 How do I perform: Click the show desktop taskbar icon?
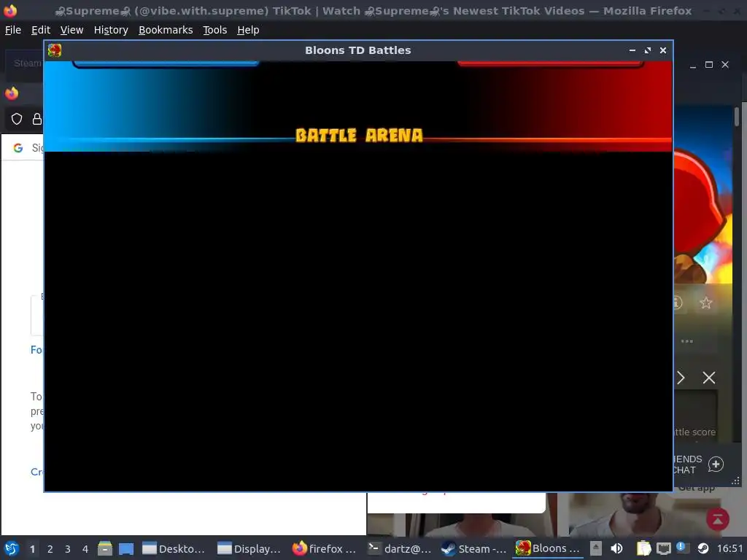[x=126, y=549]
